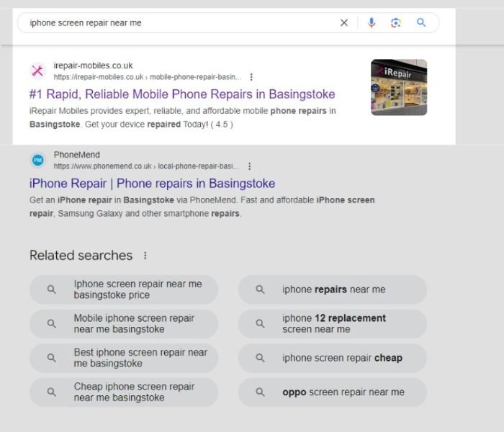Choose 'oppo screen repair near me' suggestion

333,392
